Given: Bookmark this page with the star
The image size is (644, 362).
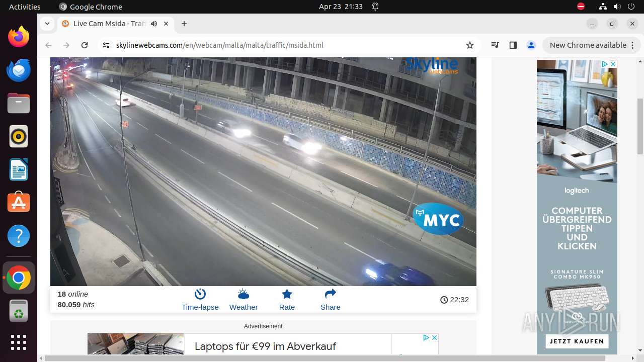Looking at the screenshot, I should coord(470,45).
